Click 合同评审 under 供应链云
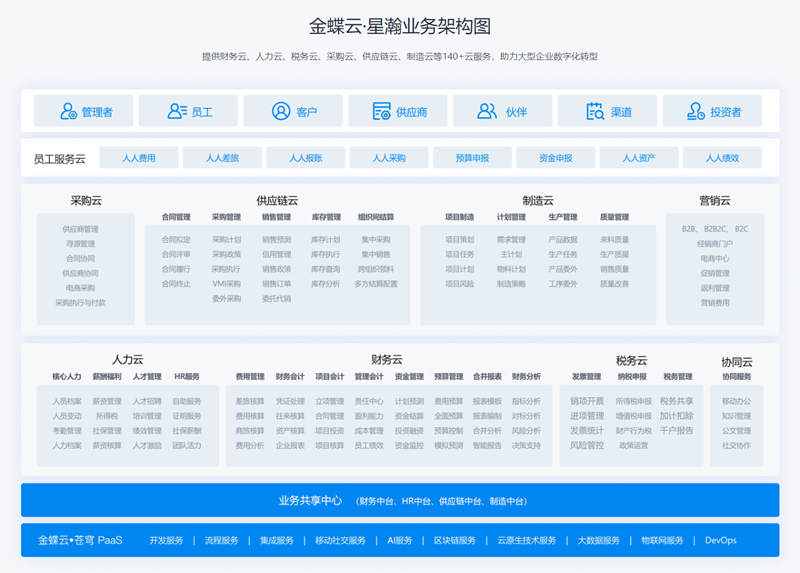Image resolution: width=800 pixels, height=573 pixels. (176, 254)
